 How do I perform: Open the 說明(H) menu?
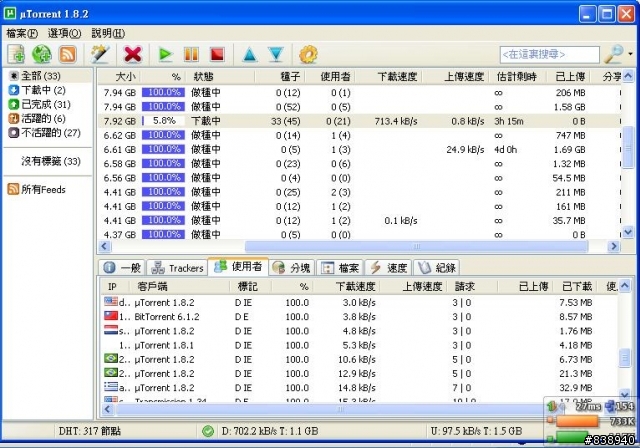tap(108, 33)
